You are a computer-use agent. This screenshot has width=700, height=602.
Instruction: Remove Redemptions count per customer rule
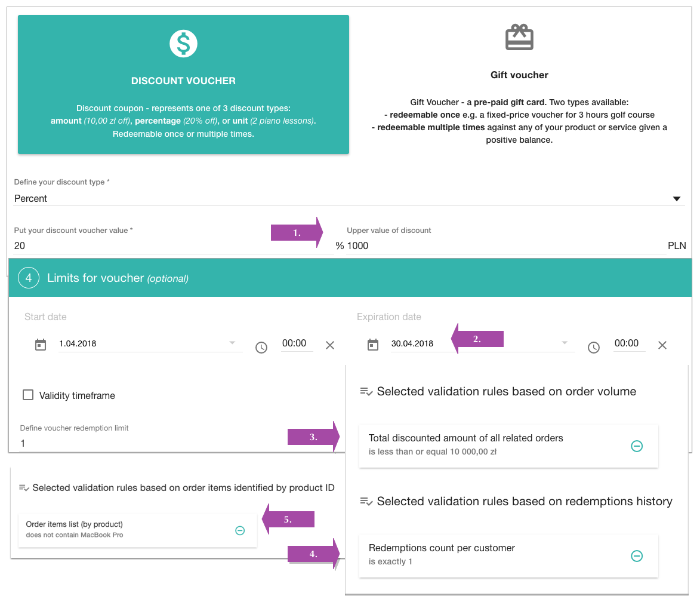[x=637, y=555]
